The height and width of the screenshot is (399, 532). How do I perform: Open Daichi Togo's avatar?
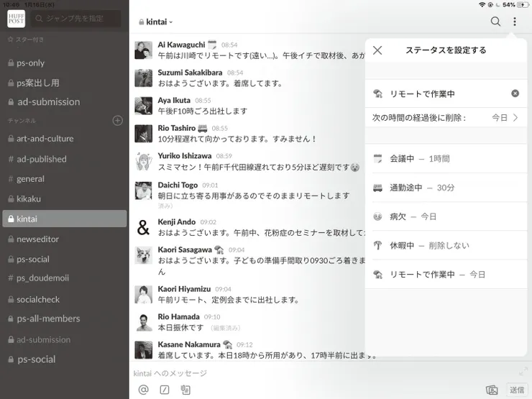[x=143, y=191]
